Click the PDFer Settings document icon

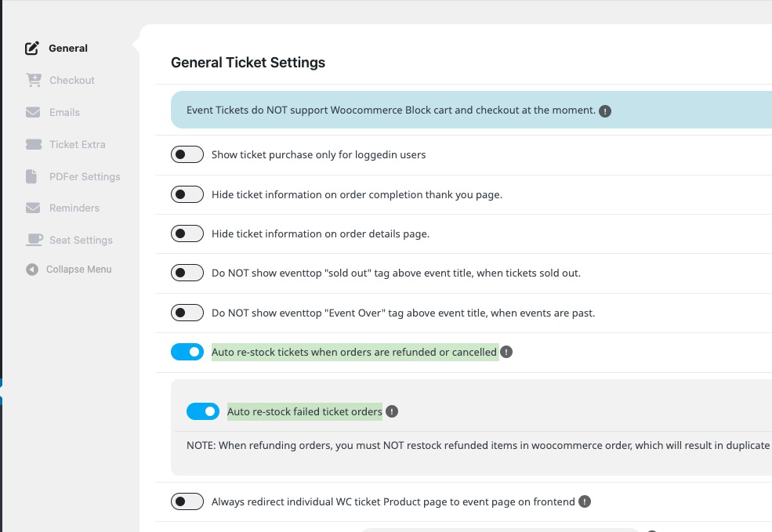pos(31,176)
